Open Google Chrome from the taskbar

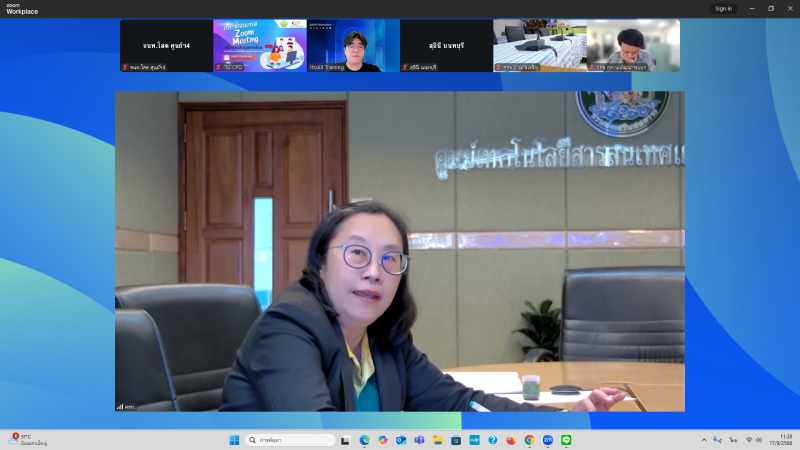[529, 440]
